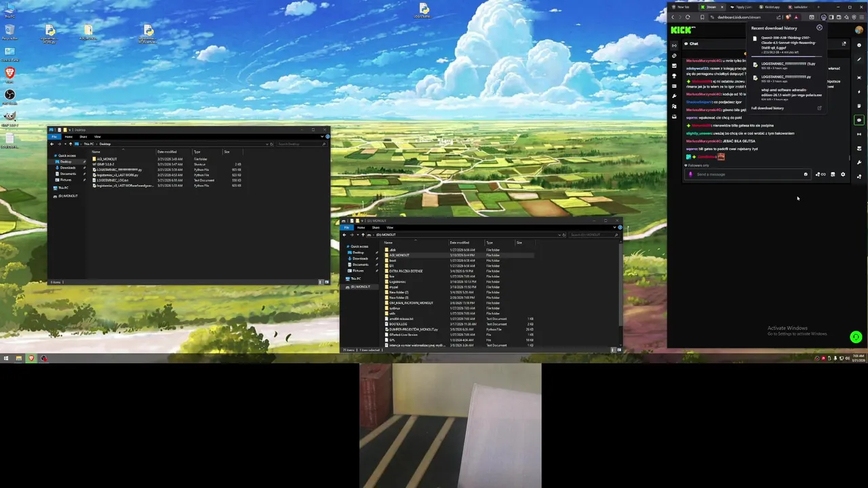Open the emote picker in chat input
The height and width of the screenshot is (488, 868).
pyautogui.click(x=806, y=174)
